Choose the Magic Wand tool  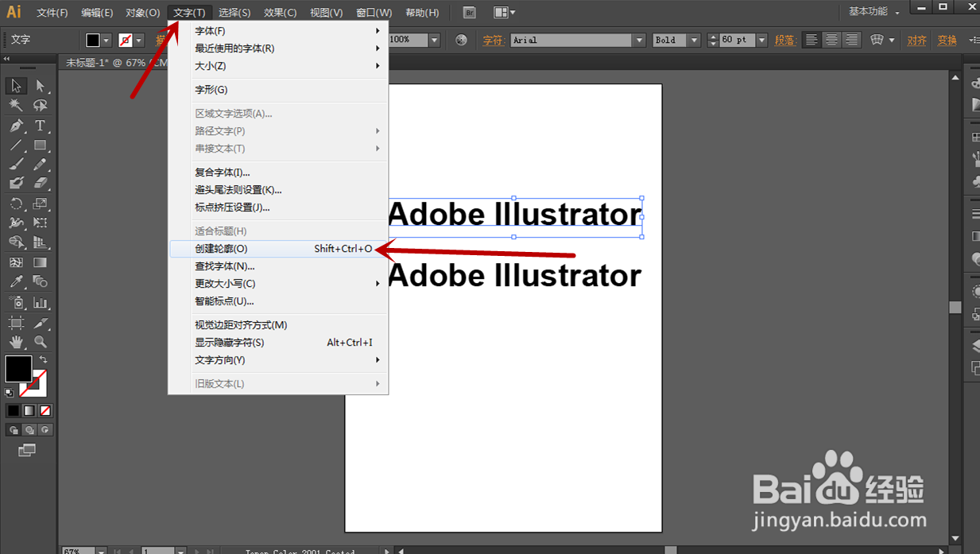point(16,106)
